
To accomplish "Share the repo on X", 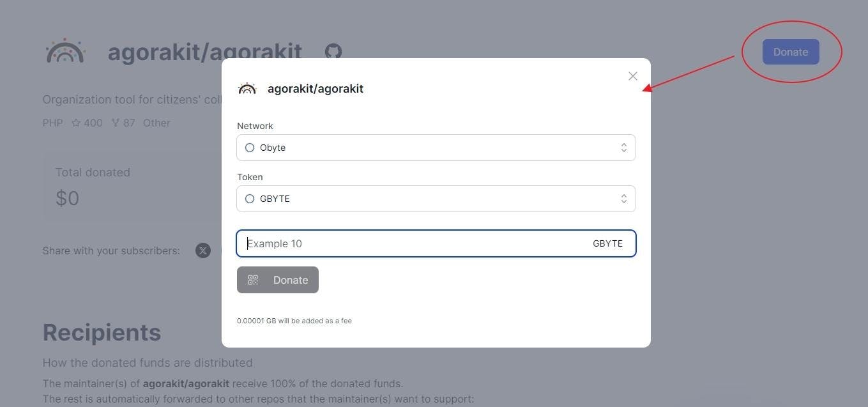I will point(203,250).
